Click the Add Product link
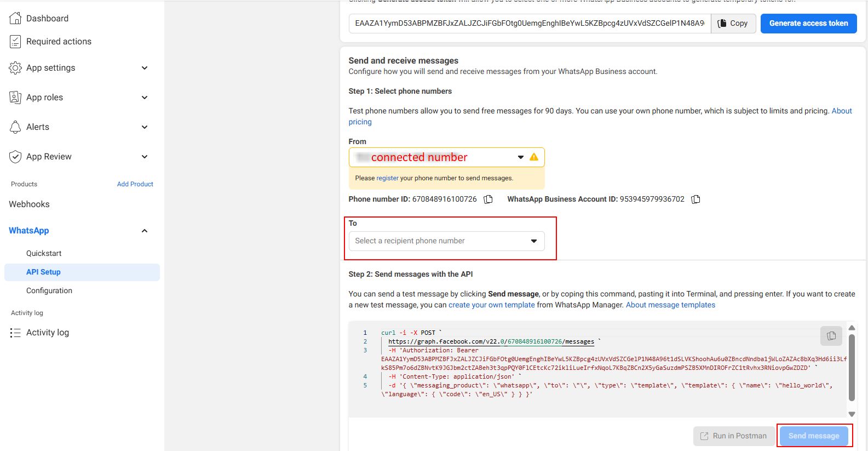 (135, 184)
